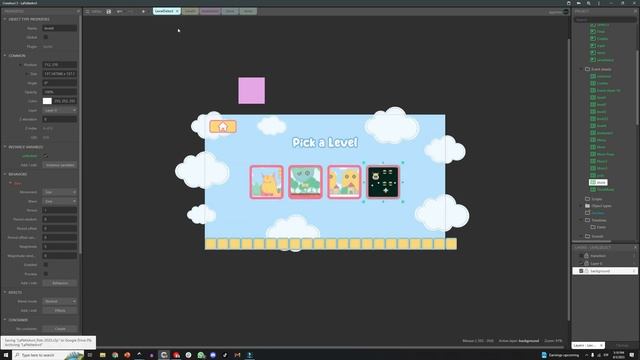Open the Blend mode dropdown
Viewport: 640px width, 360px height.
[60, 301]
